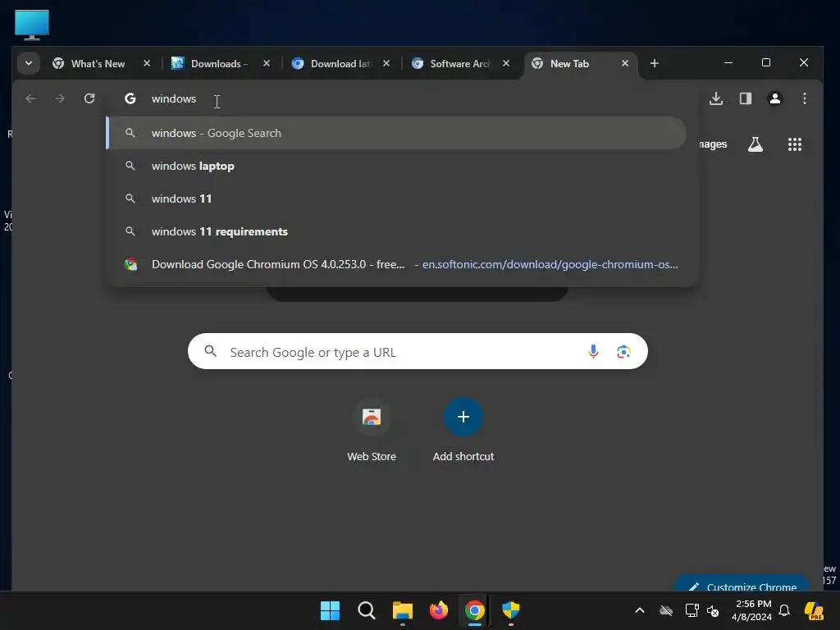Launch Firefox from the taskbar

[x=439, y=610]
